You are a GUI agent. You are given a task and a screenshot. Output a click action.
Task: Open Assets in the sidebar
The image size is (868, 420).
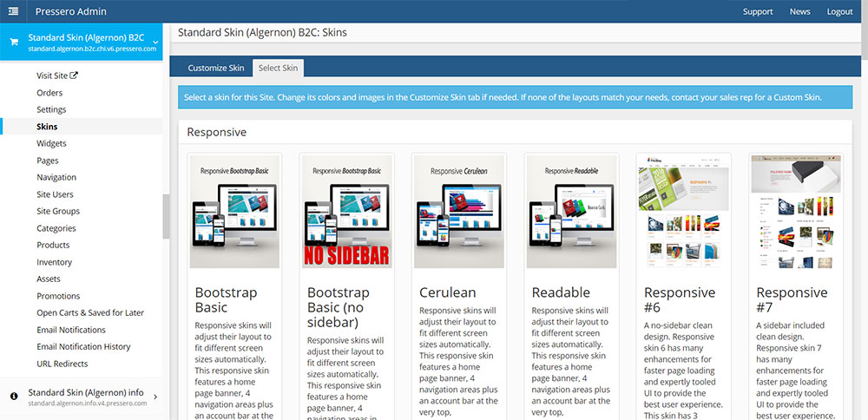[49, 279]
